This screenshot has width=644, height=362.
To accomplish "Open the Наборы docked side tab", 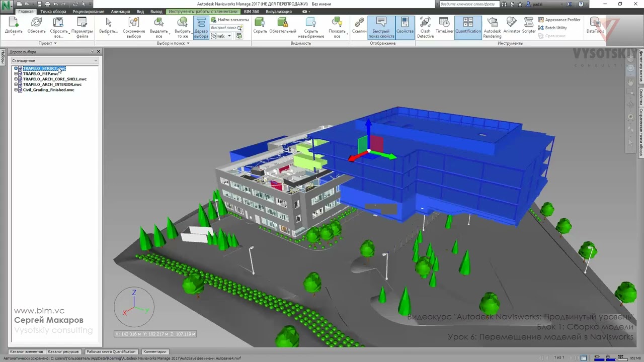I will pyautogui.click(x=3, y=57).
